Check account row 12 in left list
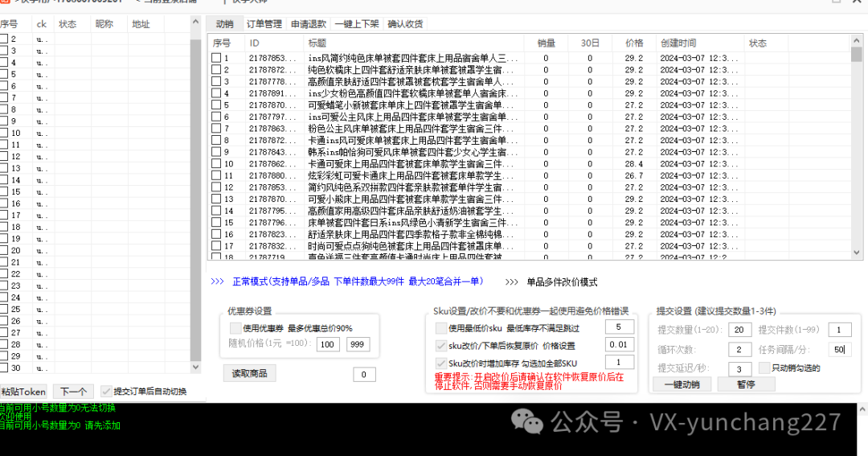The image size is (868, 456). [4, 156]
